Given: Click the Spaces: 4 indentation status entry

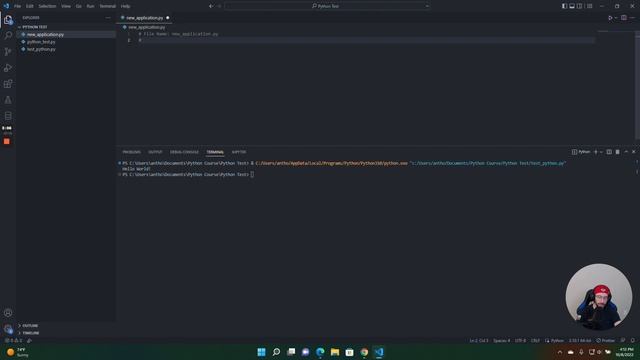Looking at the screenshot, I should [x=502, y=340].
